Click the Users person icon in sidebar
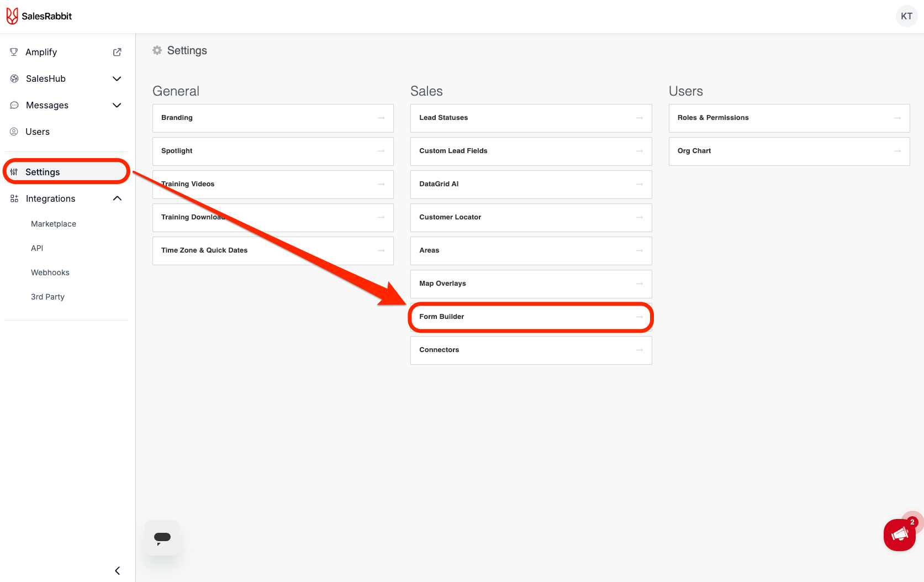Screen dimensions: 924x582 click(x=14, y=132)
